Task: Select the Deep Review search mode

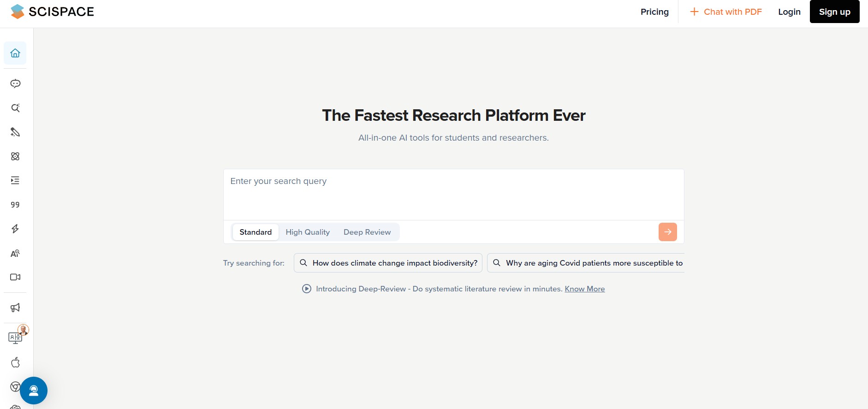Action: pyautogui.click(x=367, y=232)
